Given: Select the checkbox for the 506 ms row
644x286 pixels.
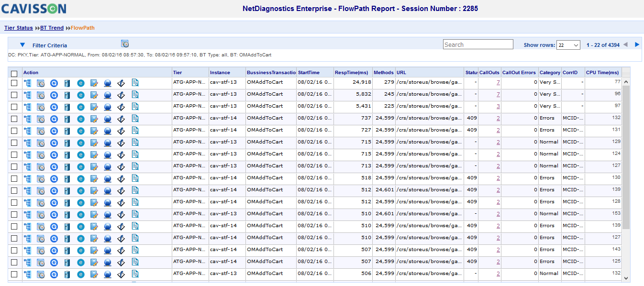Looking at the screenshot, I should [14, 274].
